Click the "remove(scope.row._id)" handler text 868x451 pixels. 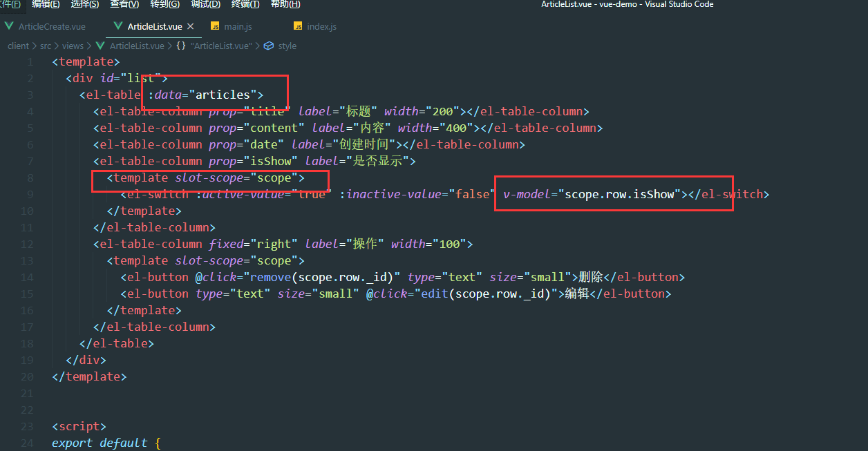point(322,277)
